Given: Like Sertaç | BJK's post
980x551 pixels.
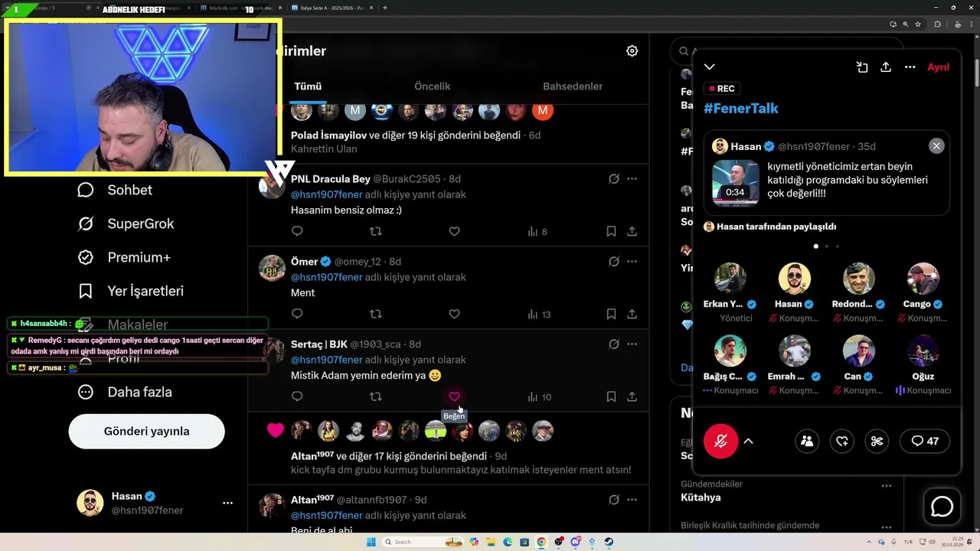Looking at the screenshot, I should coord(454,396).
